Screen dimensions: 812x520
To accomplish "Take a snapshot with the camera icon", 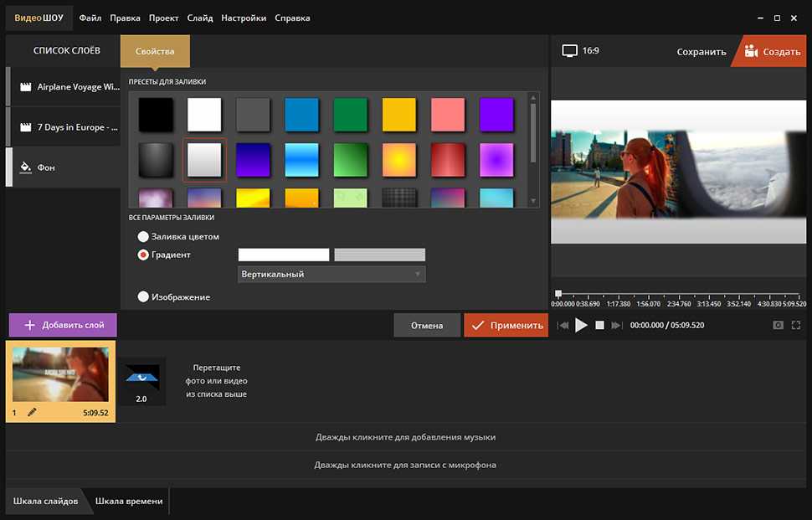I will 779,325.
